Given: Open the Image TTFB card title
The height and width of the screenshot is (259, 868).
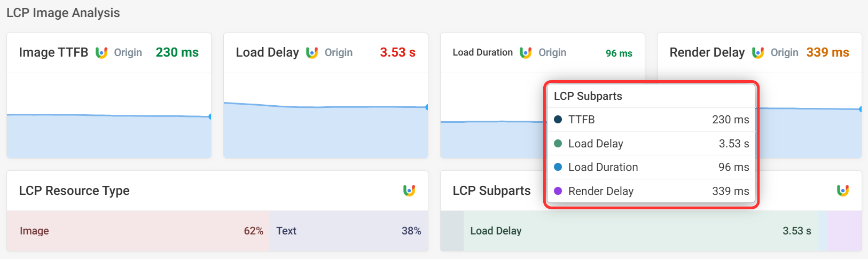Looking at the screenshot, I should pos(53,52).
